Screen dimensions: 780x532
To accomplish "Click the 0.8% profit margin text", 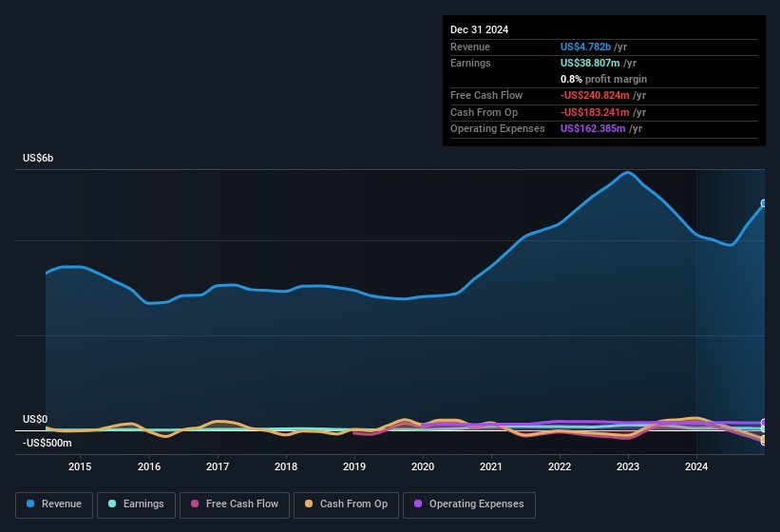I will point(603,79).
